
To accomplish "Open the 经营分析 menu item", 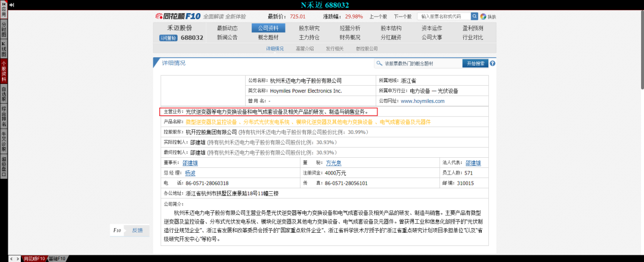I will pyautogui.click(x=350, y=29).
